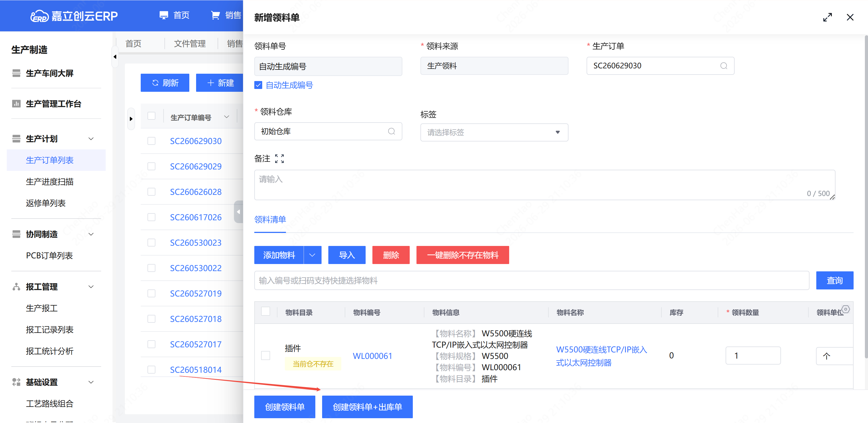Open the 请选择标签 tag dropdown
868x423 pixels.
(x=494, y=132)
